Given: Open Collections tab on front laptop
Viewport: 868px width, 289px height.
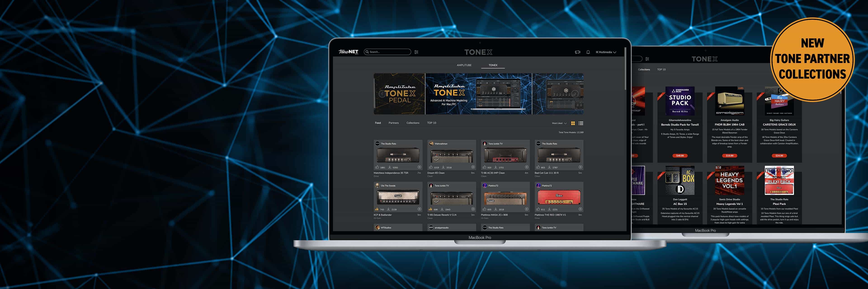Looking at the screenshot, I should [x=413, y=123].
